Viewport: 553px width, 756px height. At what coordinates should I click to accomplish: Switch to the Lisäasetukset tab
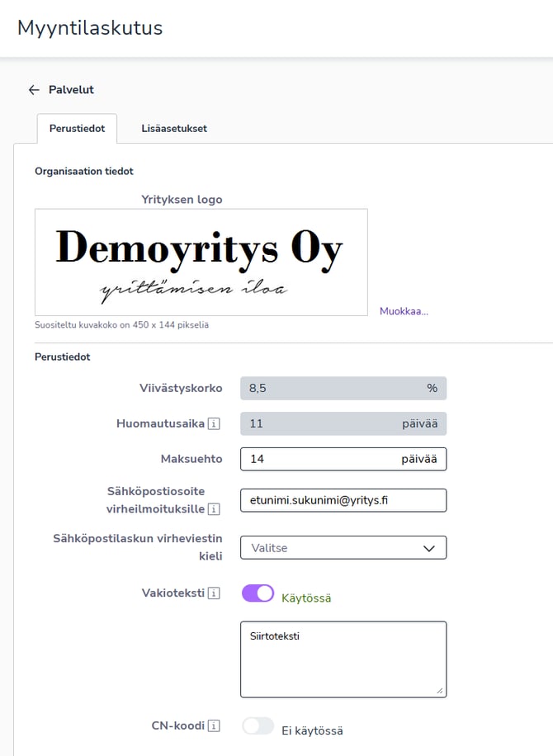pyautogui.click(x=173, y=129)
